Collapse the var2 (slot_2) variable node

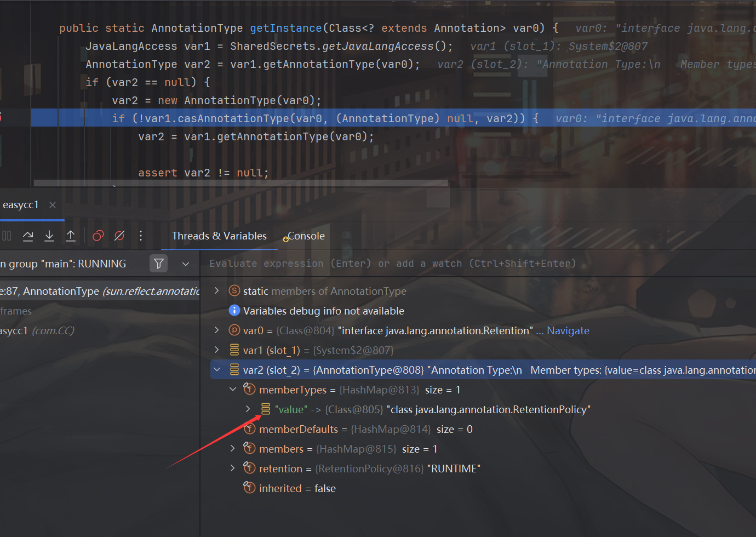[217, 370]
